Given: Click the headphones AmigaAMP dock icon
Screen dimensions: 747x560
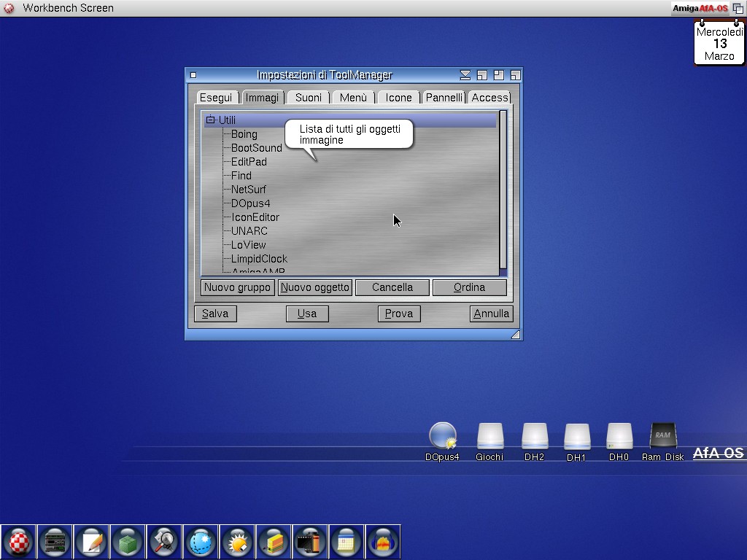Looking at the screenshot, I should (x=384, y=542).
